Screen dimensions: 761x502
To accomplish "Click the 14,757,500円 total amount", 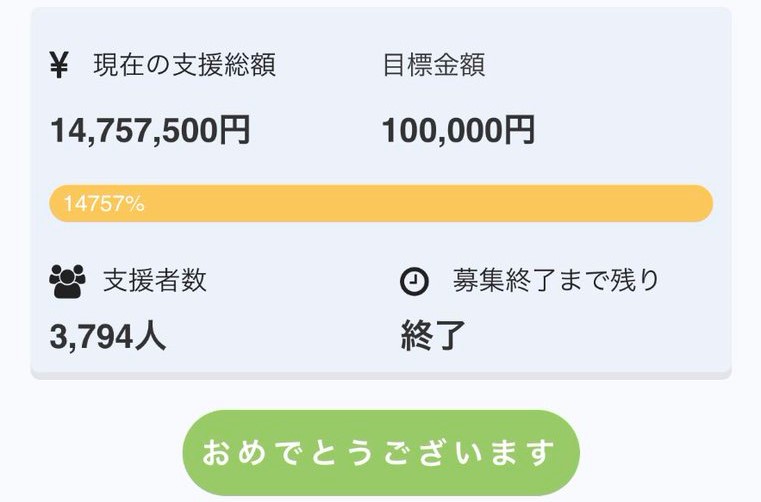I will 150,130.
